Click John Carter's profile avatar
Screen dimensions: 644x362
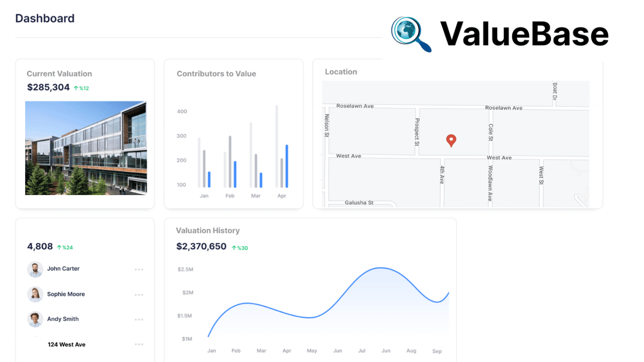35,269
